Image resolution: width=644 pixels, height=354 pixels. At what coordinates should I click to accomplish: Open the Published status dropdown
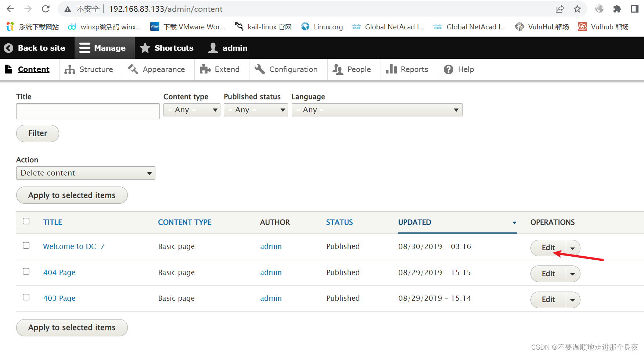(256, 110)
